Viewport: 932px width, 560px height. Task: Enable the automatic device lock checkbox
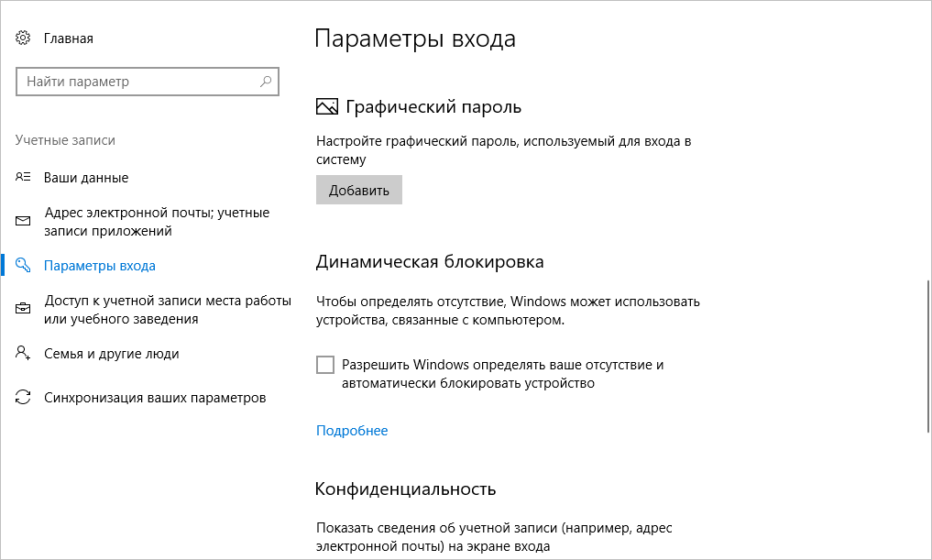click(x=325, y=365)
